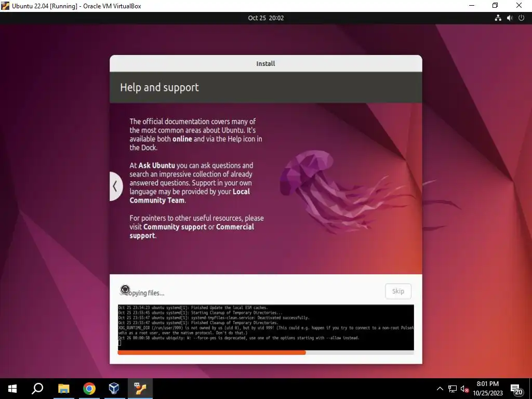Open the Windows network tray icon
This screenshot has width=532, height=399.
tap(453, 389)
